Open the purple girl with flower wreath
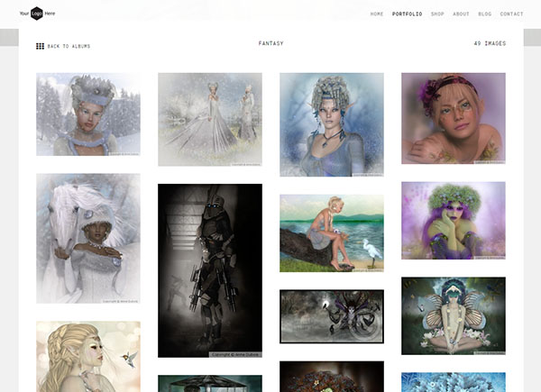The width and height of the screenshot is (541, 392). (x=454, y=220)
